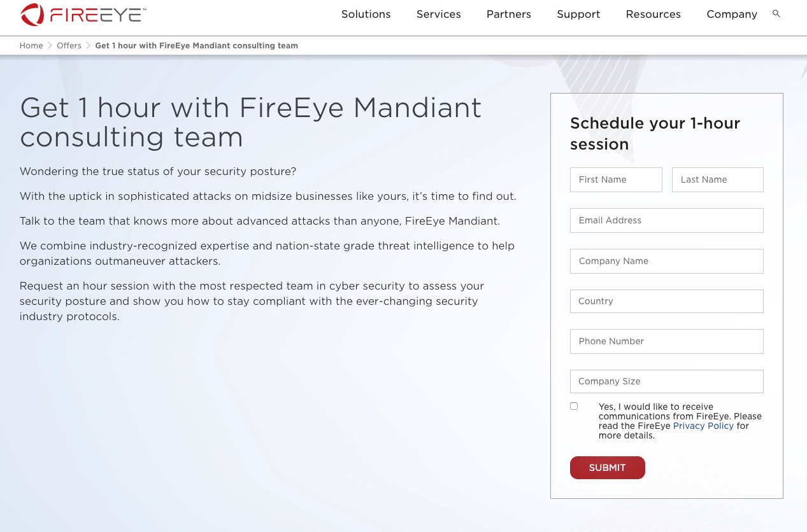Enable the FireEye communications checkbox
807x532 pixels.
click(x=574, y=406)
